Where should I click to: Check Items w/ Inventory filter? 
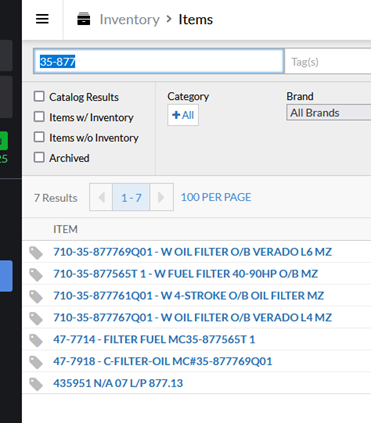pyautogui.click(x=39, y=117)
